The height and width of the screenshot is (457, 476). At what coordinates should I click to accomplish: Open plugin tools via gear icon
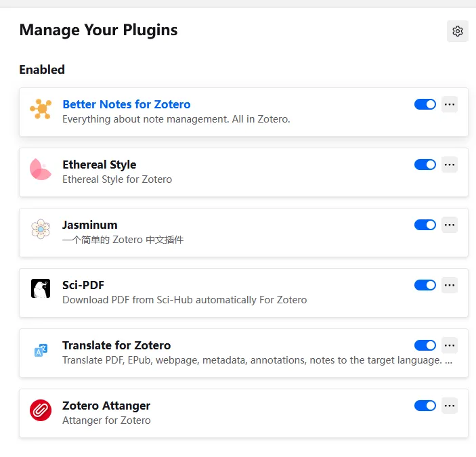click(x=458, y=31)
